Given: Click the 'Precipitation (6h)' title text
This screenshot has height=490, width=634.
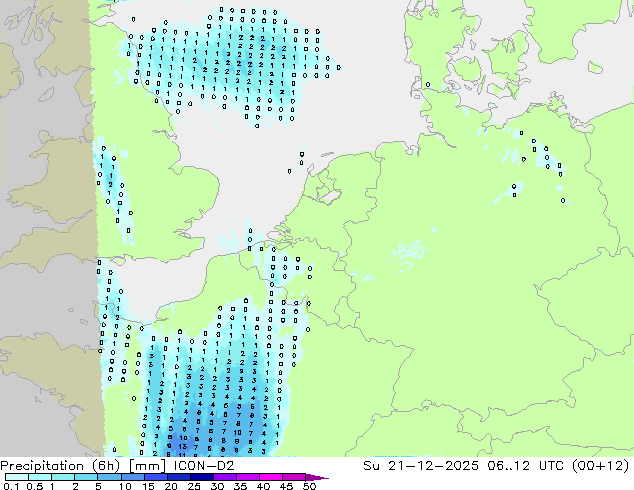Looking at the screenshot, I should pos(60,466).
